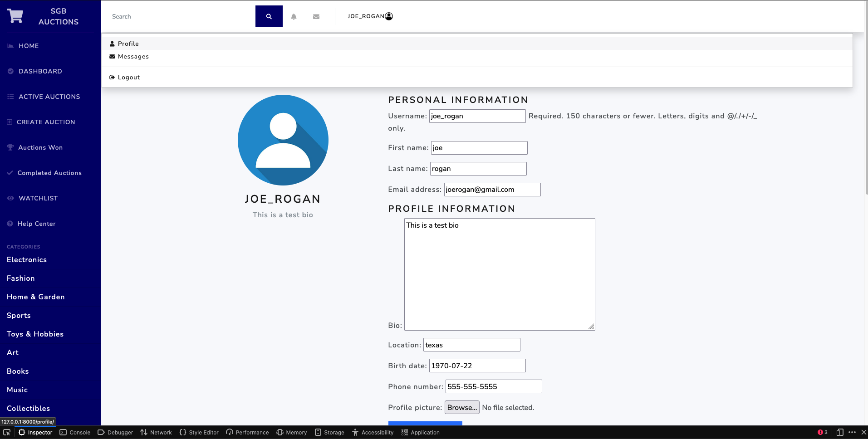Image resolution: width=868 pixels, height=439 pixels.
Task: Click the Create Auction plus icon
Action: [10, 122]
